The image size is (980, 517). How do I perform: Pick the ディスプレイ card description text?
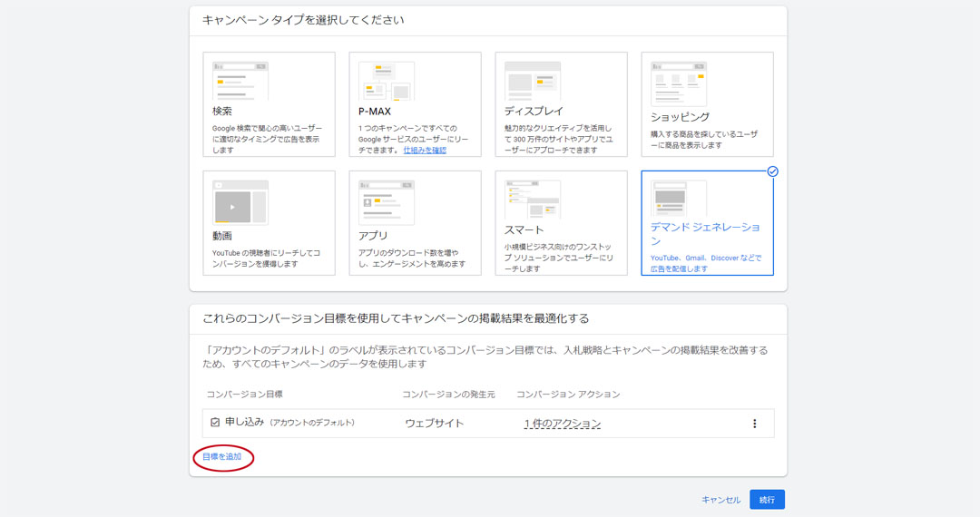click(x=560, y=140)
